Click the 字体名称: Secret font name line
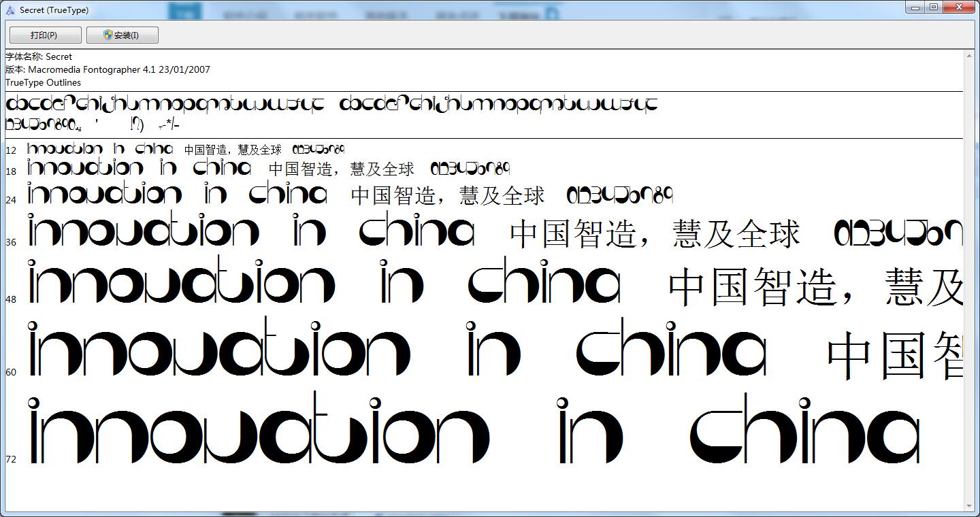 tap(39, 56)
